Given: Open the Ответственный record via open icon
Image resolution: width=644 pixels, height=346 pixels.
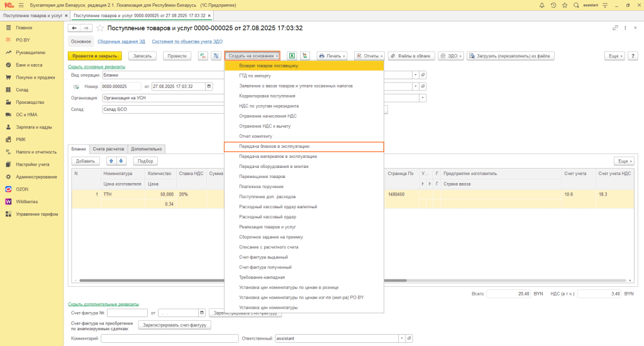Looking at the screenshot, I should 409,338.
